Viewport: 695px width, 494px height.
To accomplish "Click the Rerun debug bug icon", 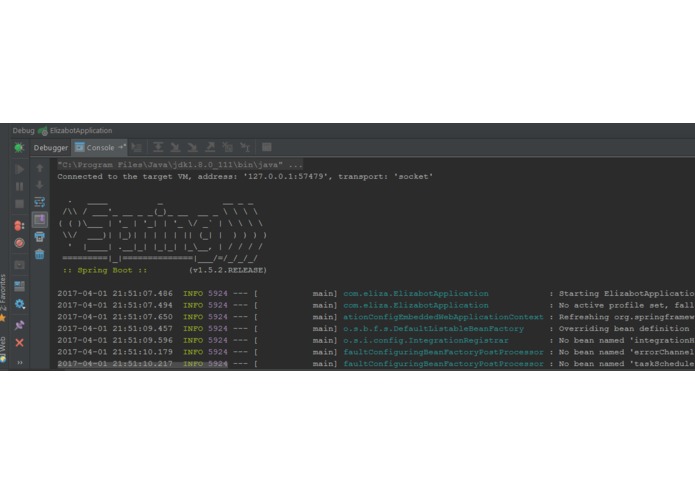I will (19, 148).
